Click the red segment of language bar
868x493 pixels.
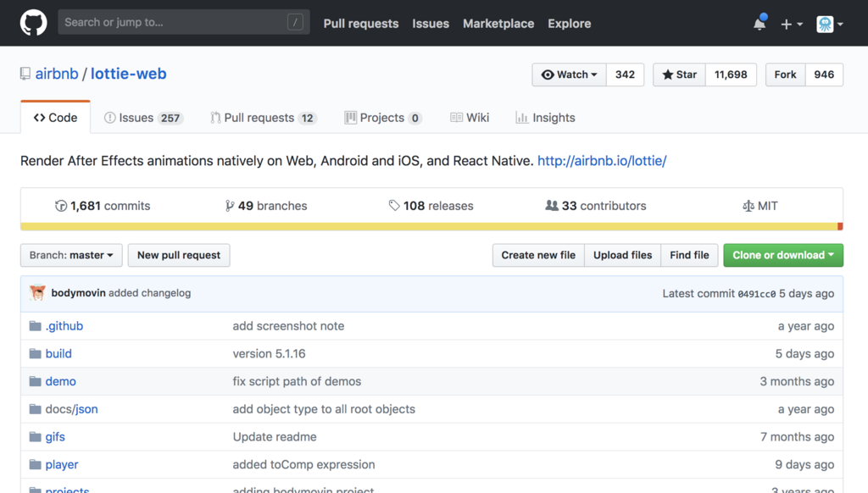(x=840, y=226)
